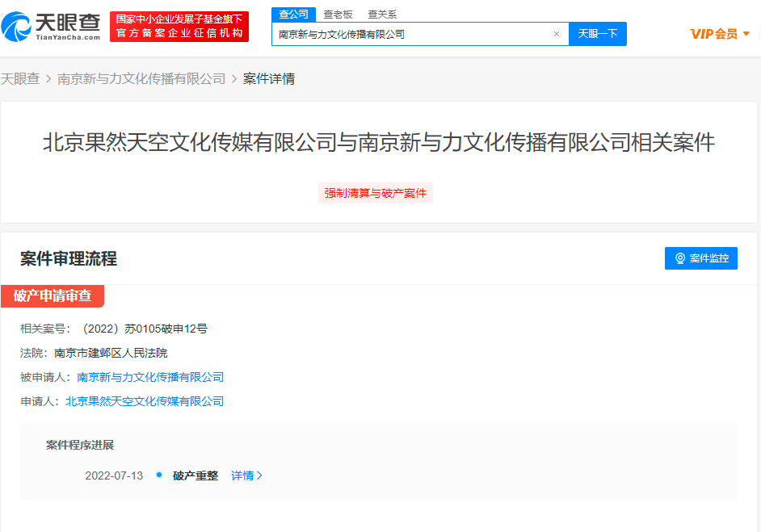761x532 pixels.
Task: Open 被申请人 南京新与力文化传播有限公司 link
Action: (x=150, y=377)
